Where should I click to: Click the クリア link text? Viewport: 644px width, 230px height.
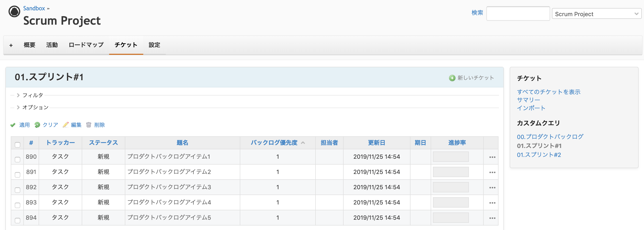coord(51,125)
